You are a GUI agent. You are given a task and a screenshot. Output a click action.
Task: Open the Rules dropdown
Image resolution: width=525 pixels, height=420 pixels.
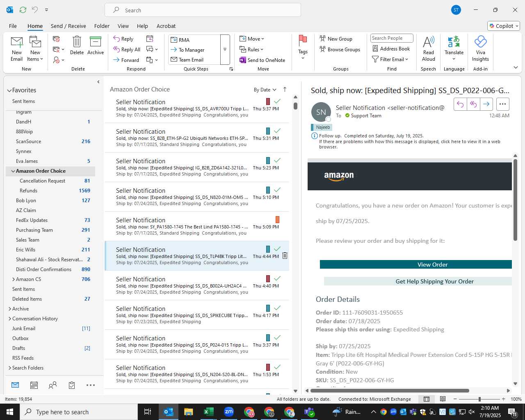pyautogui.click(x=251, y=49)
